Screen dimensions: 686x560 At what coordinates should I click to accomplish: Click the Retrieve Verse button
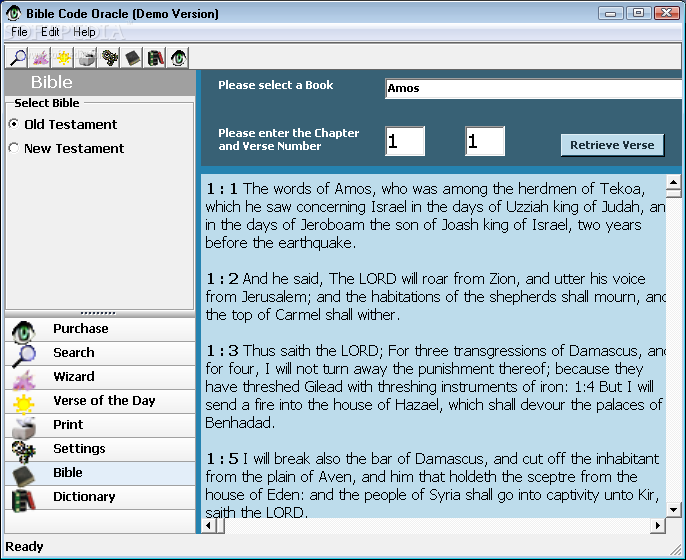(x=612, y=145)
